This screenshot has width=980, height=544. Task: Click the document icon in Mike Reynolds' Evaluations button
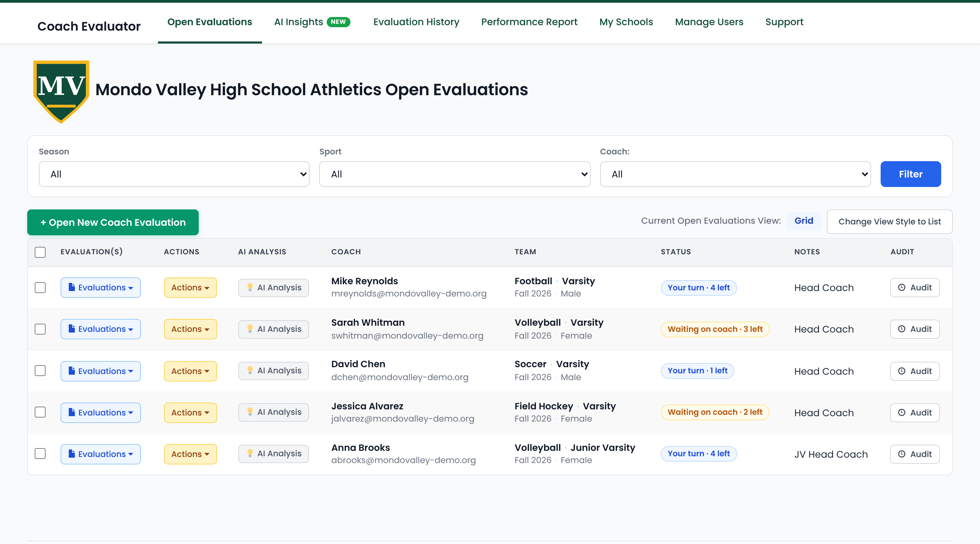[71, 287]
